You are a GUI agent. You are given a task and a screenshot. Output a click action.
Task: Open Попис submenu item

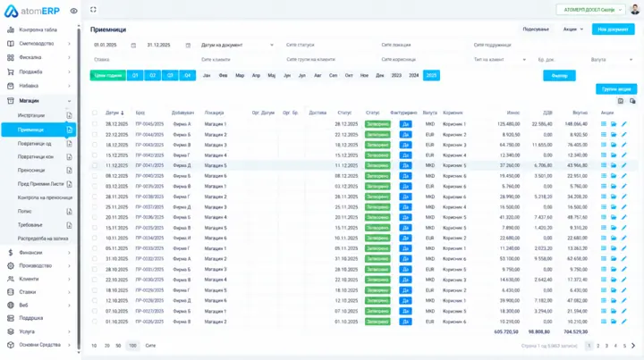coord(25,211)
